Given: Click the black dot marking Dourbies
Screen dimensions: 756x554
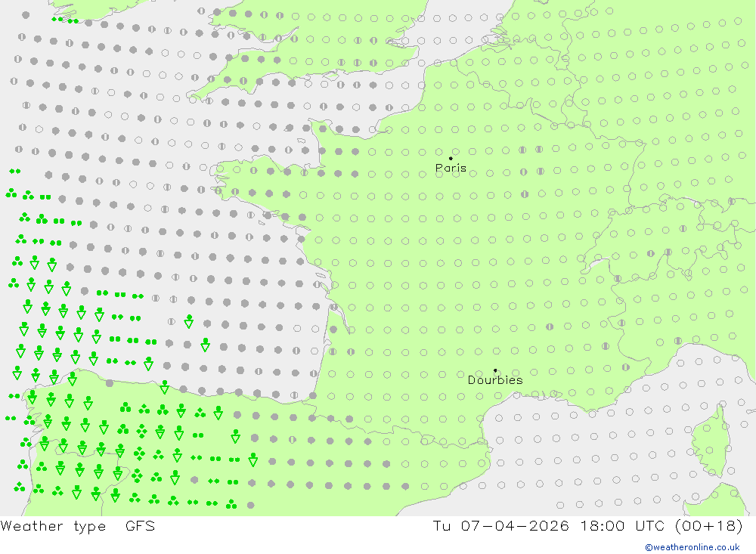Looking at the screenshot, I should click(x=495, y=370).
